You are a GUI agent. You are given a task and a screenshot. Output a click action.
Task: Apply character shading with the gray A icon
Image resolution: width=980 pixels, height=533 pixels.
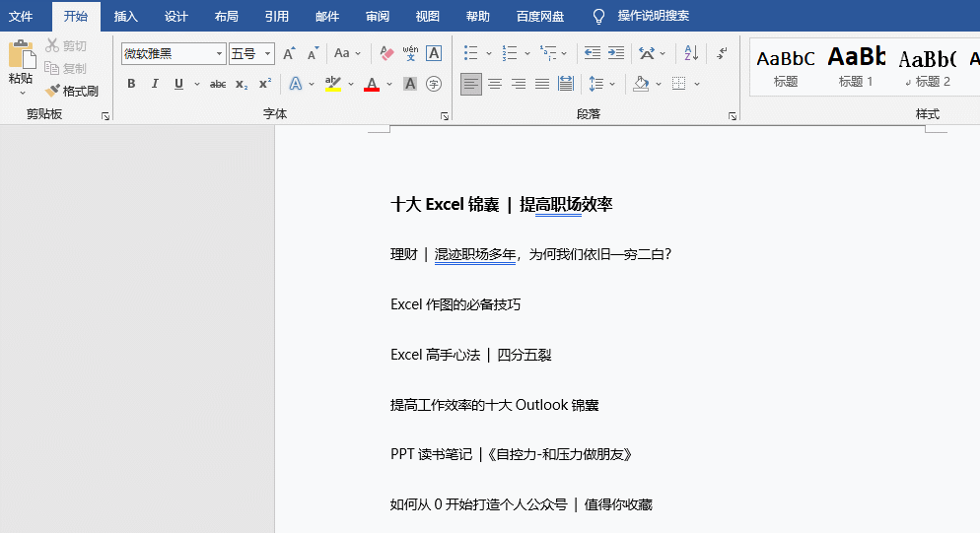[x=410, y=84]
